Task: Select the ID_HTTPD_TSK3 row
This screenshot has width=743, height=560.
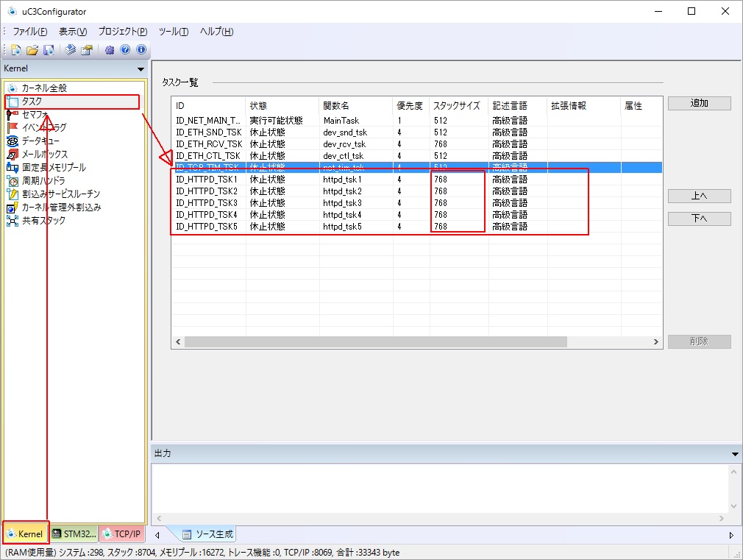Action: [207, 203]
